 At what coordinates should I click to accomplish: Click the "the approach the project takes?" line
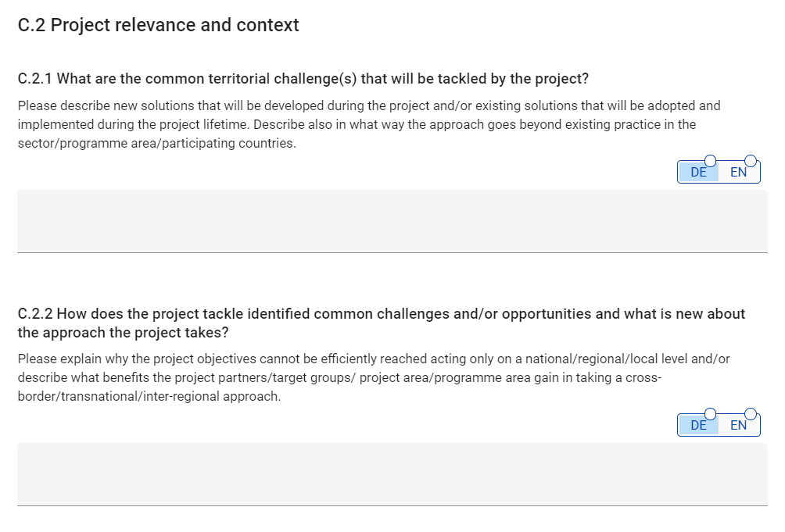123,333
